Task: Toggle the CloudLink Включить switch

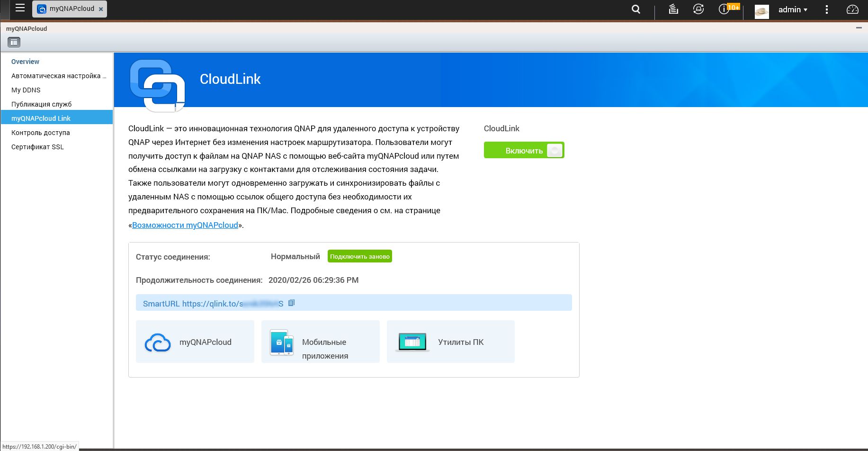Action: pyautogui.click(x=524, y=150)
